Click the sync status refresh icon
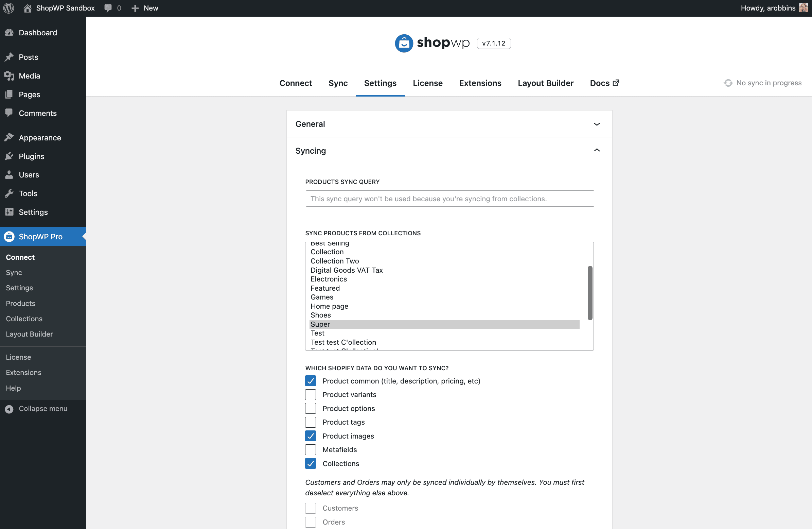Image resolution: width=812 pixels, height=529 pixels. tap(728, 83)
